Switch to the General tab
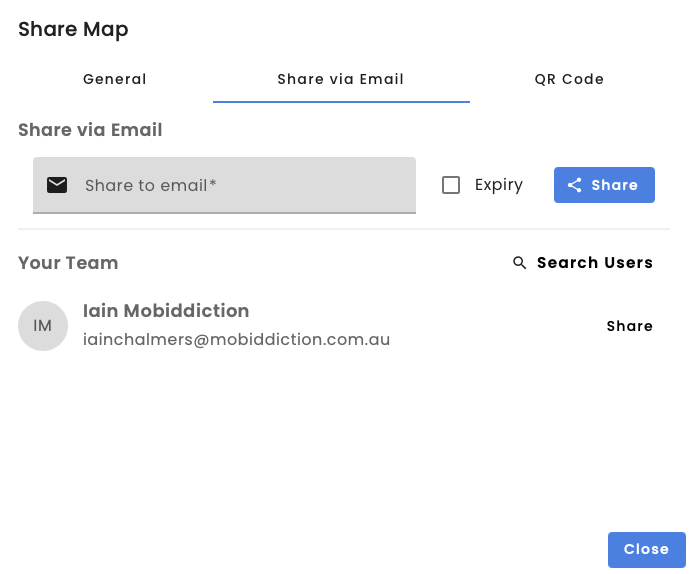This screenshot has height=574, width=692. click(115, 79)
